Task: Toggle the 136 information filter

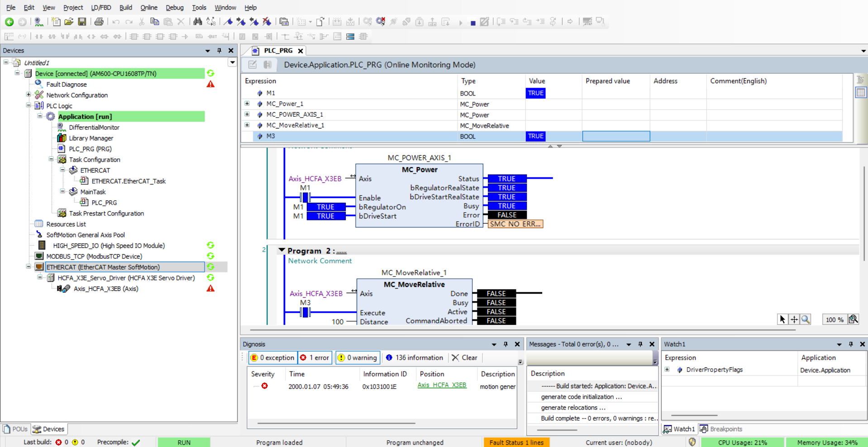Action: pyautogui.click(x=414, y=357)
